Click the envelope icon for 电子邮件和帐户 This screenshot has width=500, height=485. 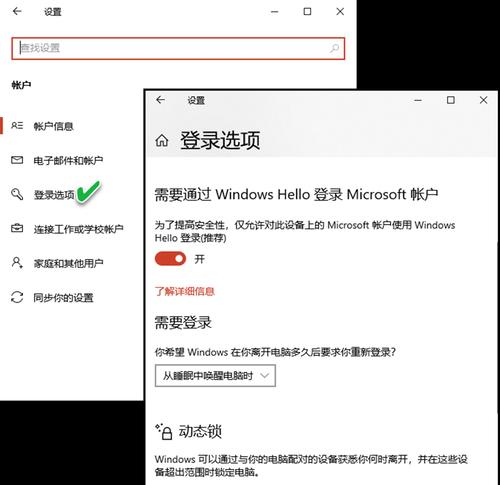[x=17, y=160]
